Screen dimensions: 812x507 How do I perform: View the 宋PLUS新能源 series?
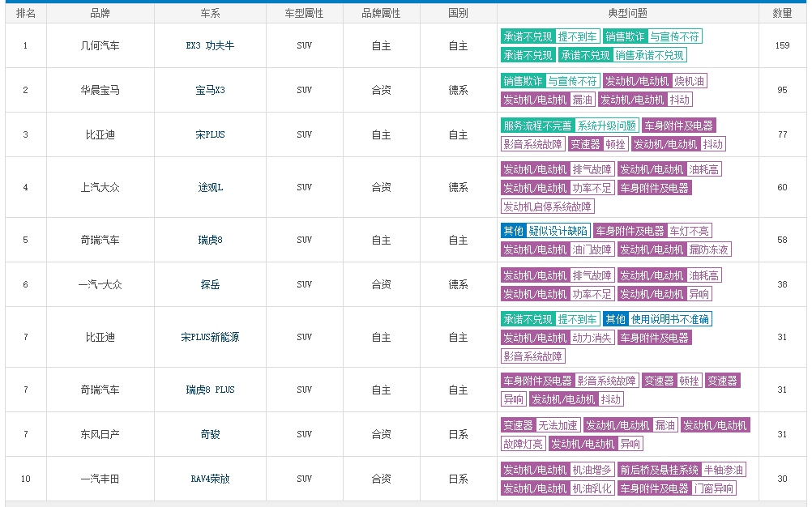(x=210, y=337)
